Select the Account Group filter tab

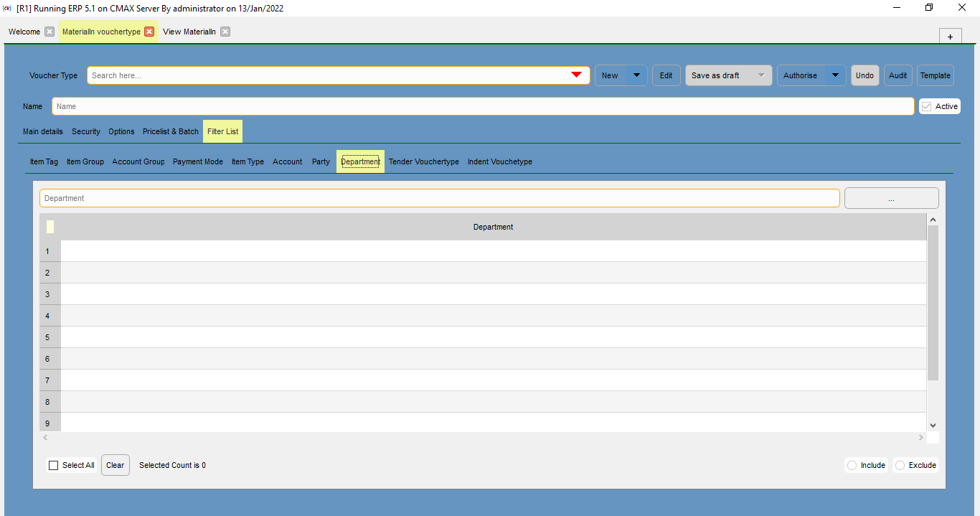[138, 161]
